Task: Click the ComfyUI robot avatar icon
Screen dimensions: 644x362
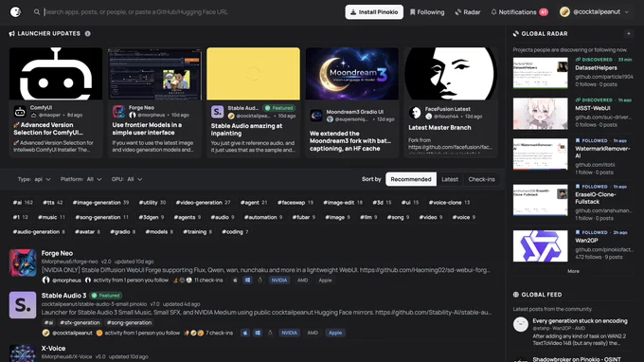Action: coord(20,112)
